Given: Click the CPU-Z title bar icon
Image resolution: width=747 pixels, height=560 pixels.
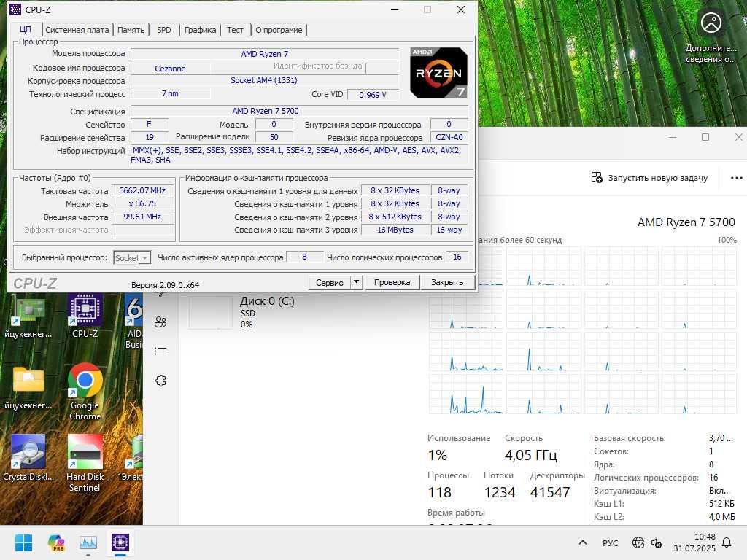Looking at the screenshot, I should (x=15, y=9).
